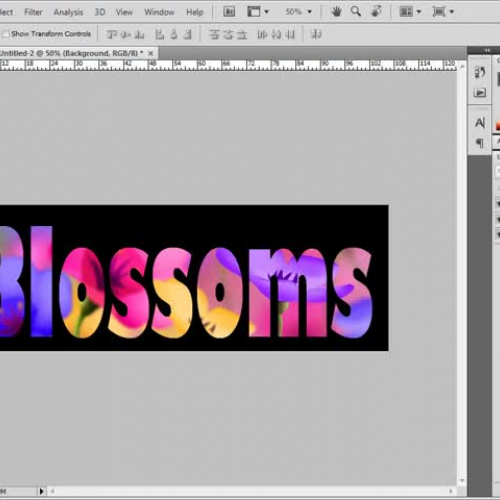Open the Actions panel play icon
Screen dimensions: 500x500
click(x=480, y=92)
